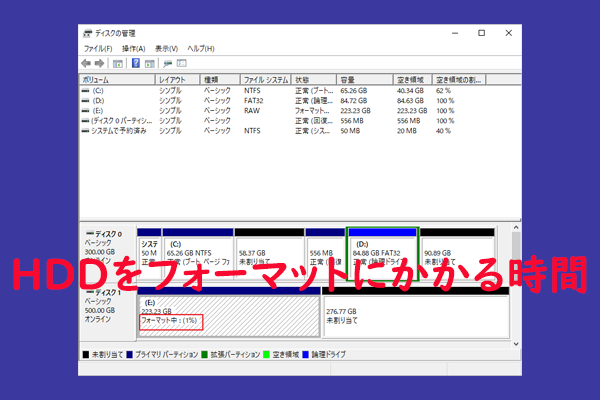Sort by the ファイル システム column header
Image resolution: width=600 pixels, height=400 pixels.
266,80
